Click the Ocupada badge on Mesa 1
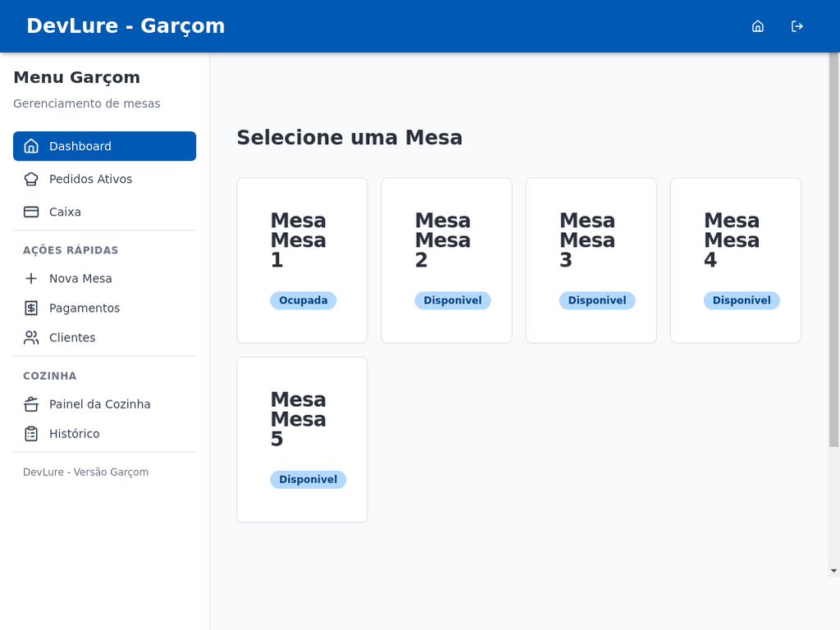This screenshot has width=840, height=630. coord(303,300)
